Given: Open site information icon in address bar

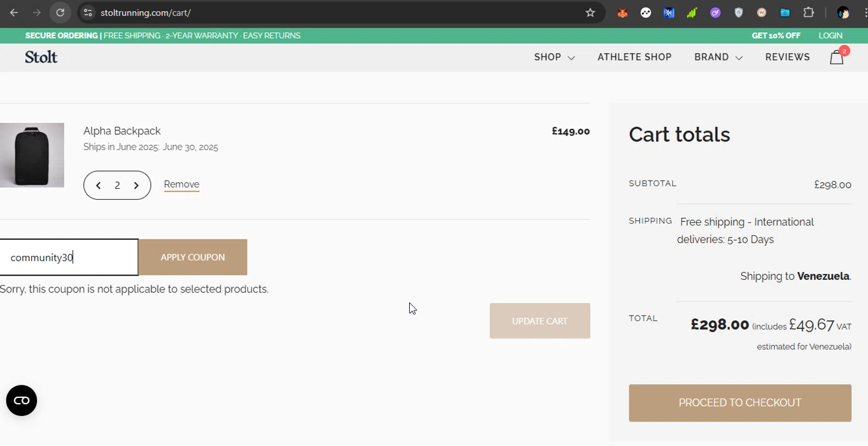Looking at the screenshot, I should [87, 12].
